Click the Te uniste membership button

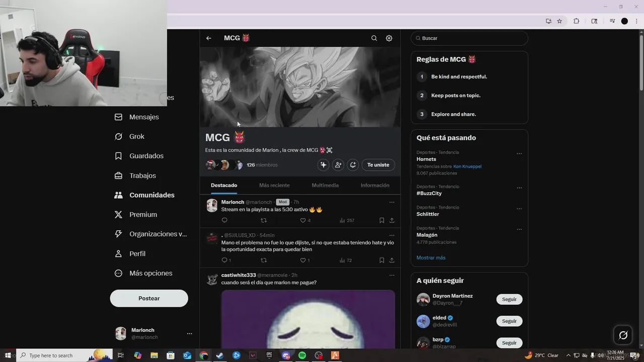pos(378,165)
